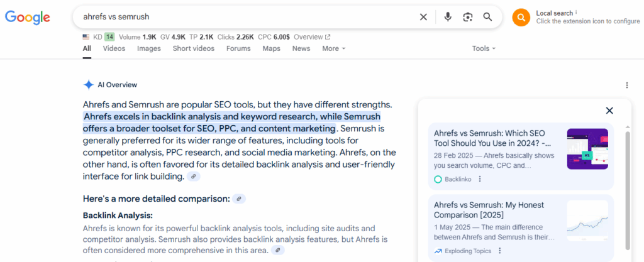Viewport: 644px width, 262px height.
Task: Close the sources side panel
Action: [609, 111]
